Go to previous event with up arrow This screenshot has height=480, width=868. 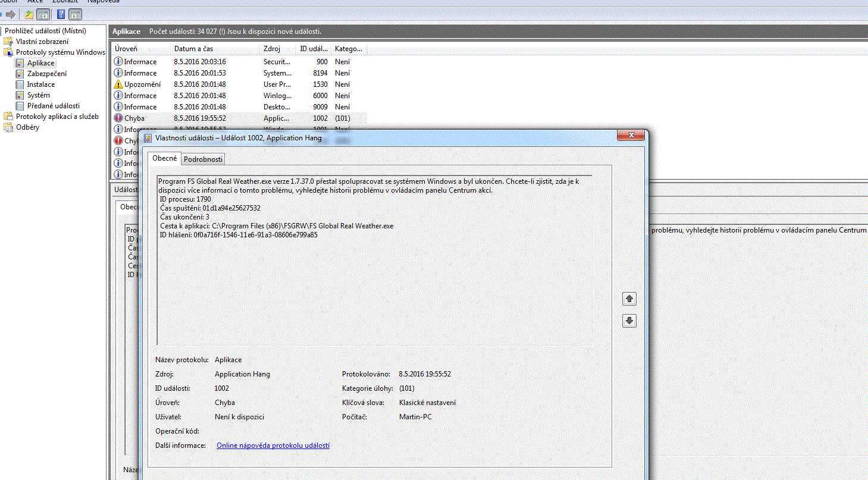pyautogui.click(x=629, y=299)
